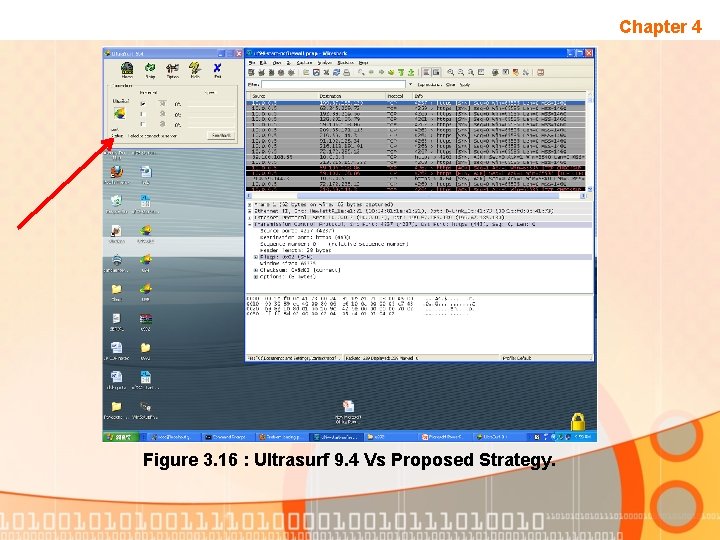Toggle Wireshark colorize packet list icon
720x540 pixels.
pos(426,73)
